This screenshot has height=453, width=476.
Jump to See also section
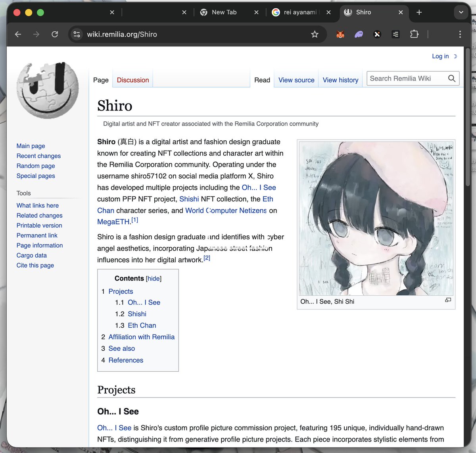122,348
